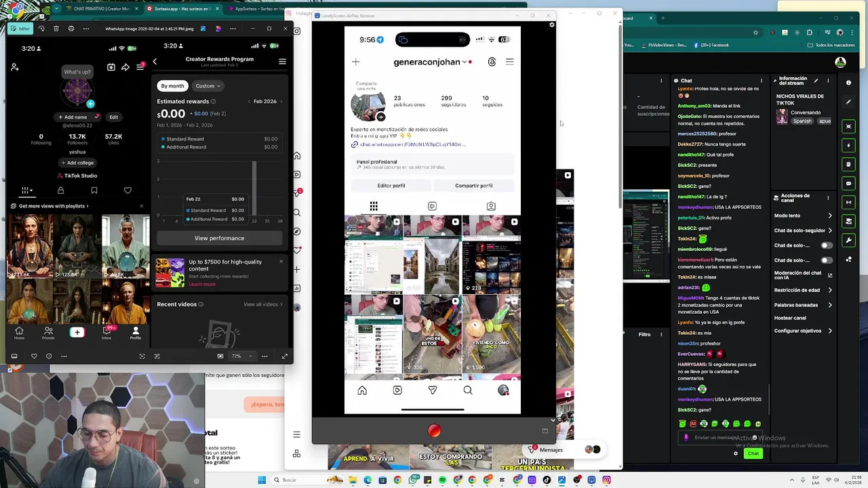The width and height of the screenshot is (868, 488).
Task: Open the Instagram profile menu icon
Action: click(x=509, y=62)
